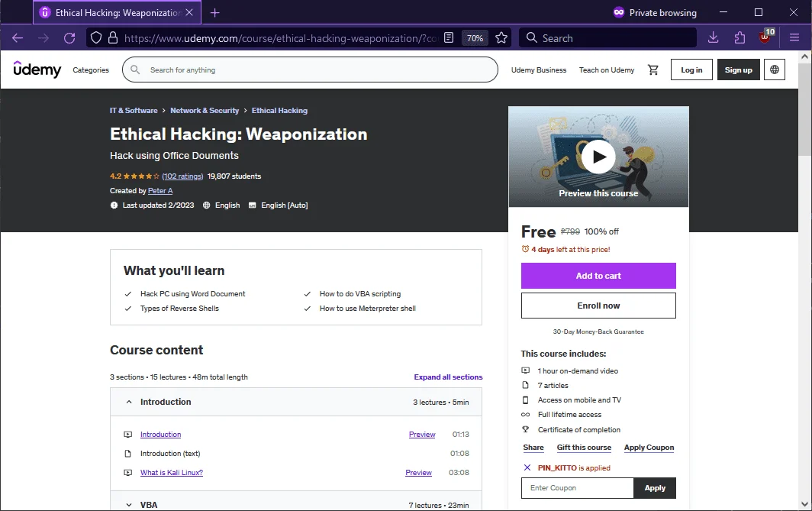The width and height of the screenshot is (812, 511).
Task: Go to Ethical Hacking breadcrumb
Action: point(279,111)
